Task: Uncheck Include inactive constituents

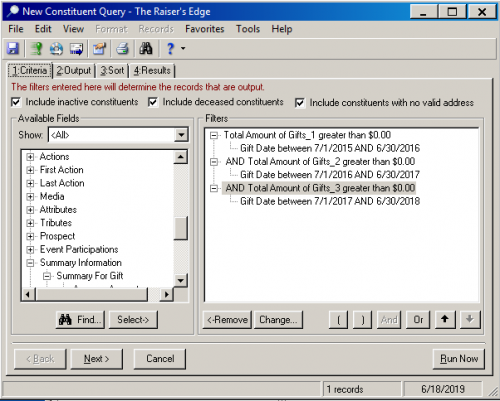Action: [x=16, y=102]
